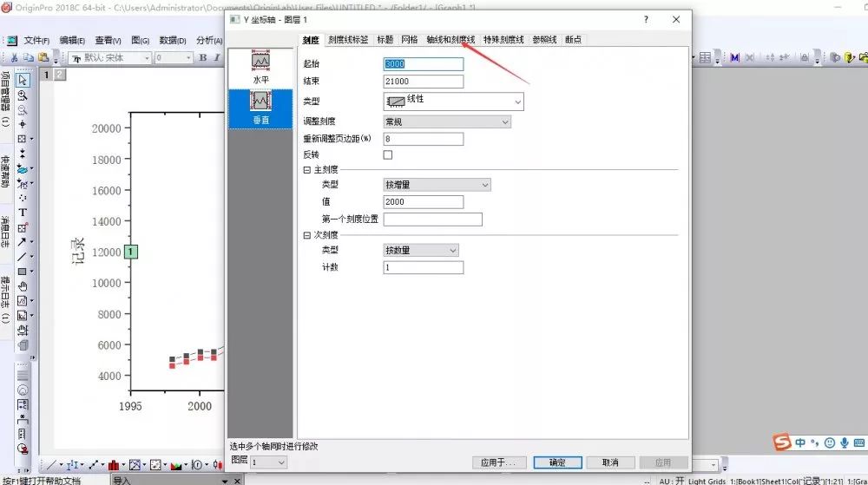This screenshot has height=485, width=868.
Task: Click the Line+Symbol plot icon at bottom
Action: (93, 465)
